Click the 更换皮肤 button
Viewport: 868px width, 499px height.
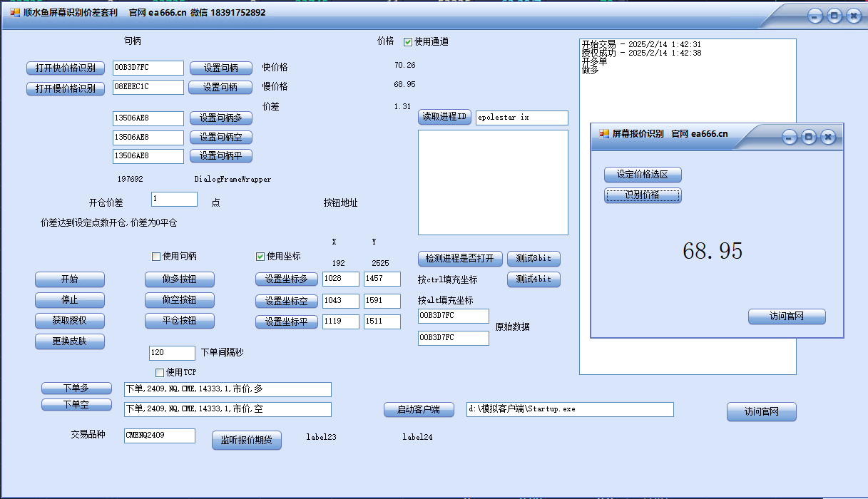tap(70, 341)
